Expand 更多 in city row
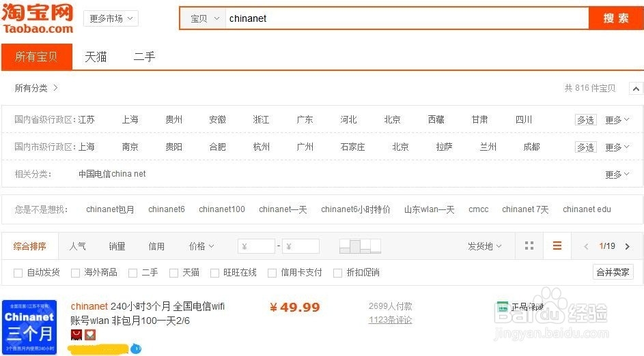644x356 pixels. click(617, 147)
